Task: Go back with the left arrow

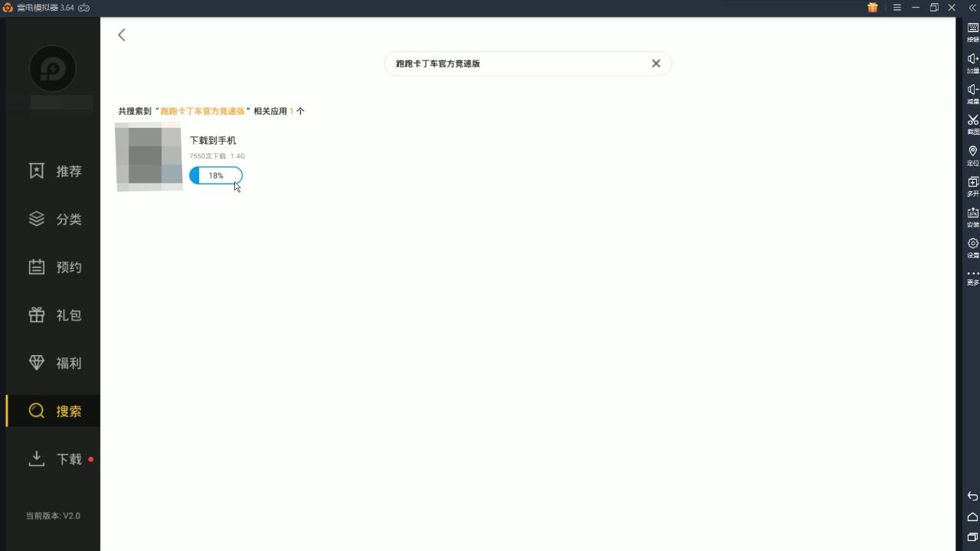Action: pyautogui.click(x=121, y=35)
